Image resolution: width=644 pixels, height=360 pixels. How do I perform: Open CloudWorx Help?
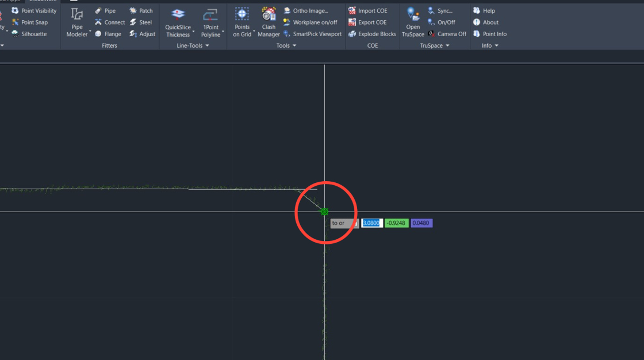pos(484,11)
